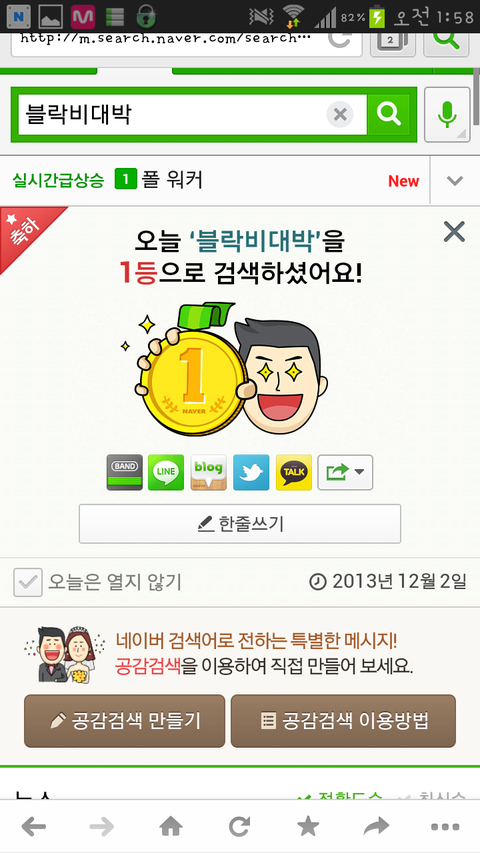Tap the search field with 블락비대박
This screenshot has width=480, height=853.
[x=174, y=115]
